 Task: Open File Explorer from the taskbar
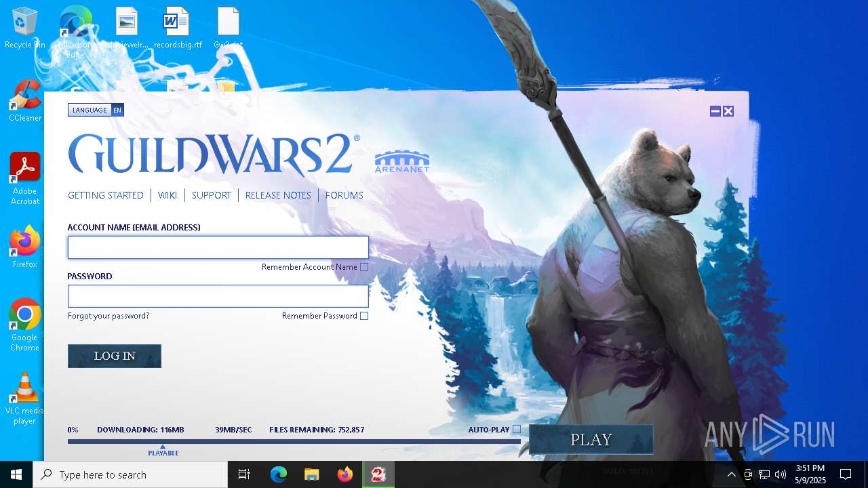tap(312, 474)
